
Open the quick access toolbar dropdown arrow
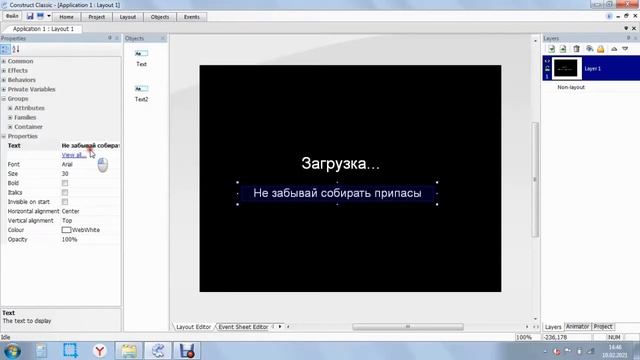(49, 16)
